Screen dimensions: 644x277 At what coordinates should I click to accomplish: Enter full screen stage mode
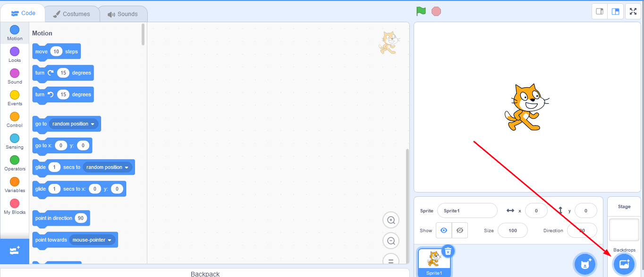point(633,11)
